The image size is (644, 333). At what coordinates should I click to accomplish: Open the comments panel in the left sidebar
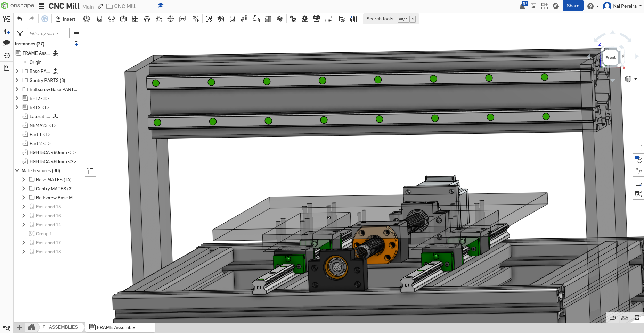6,42
